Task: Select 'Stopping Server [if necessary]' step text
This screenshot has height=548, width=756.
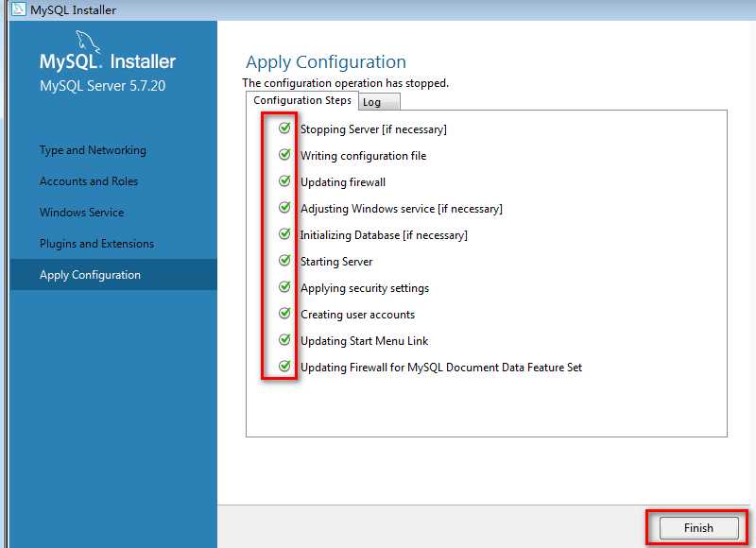Action: click(x=373, y=129)
